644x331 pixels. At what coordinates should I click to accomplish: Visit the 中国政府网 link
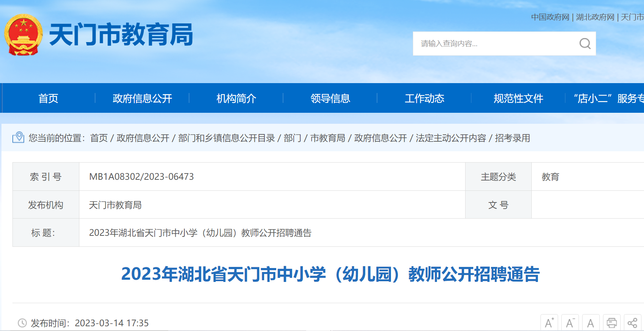[550, 17]
